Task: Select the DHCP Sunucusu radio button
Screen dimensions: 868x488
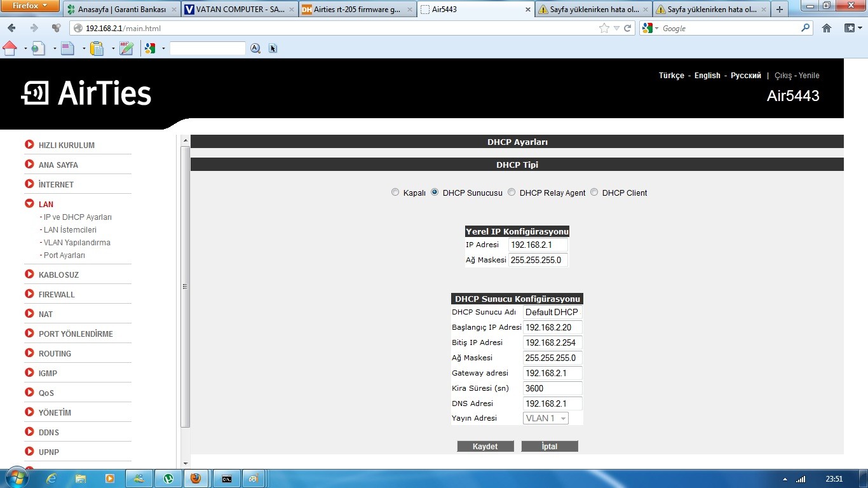Action: point(435,193)
